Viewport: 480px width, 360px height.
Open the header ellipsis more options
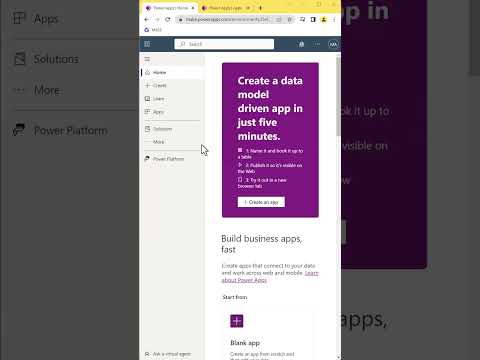(317, 44)
